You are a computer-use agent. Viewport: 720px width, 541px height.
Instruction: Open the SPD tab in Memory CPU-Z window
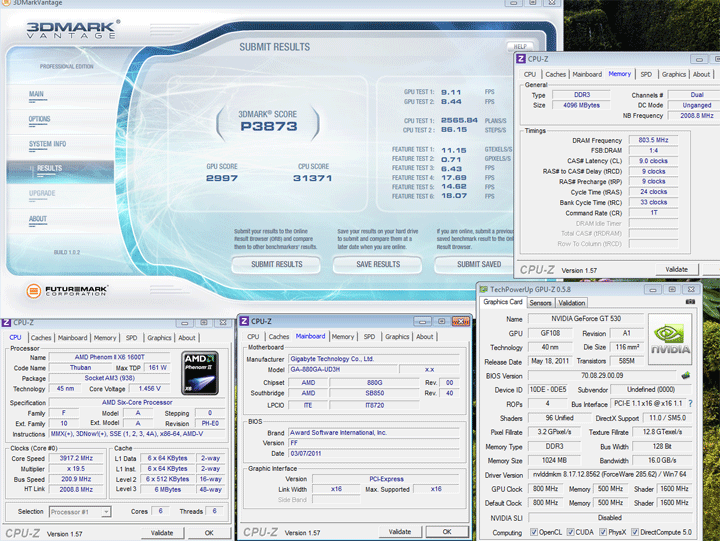(646, 74)
